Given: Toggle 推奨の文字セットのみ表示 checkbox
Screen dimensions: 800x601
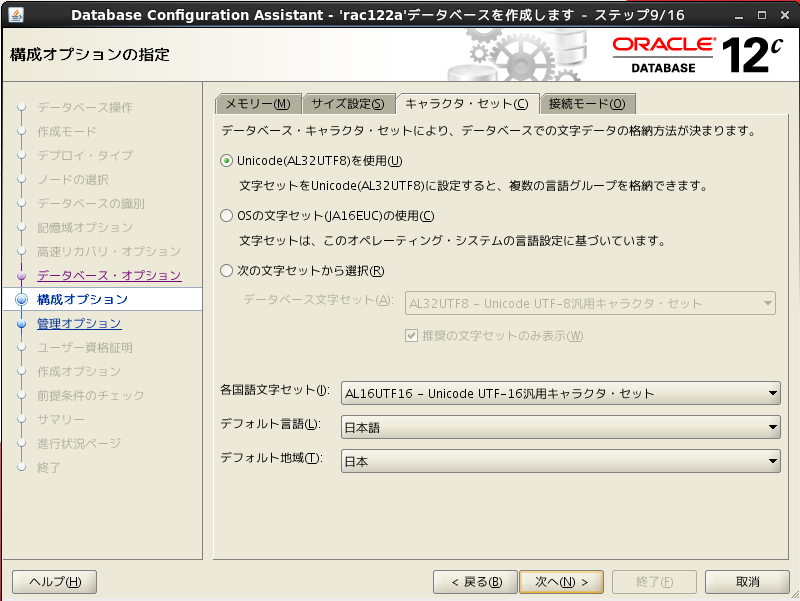Looking at the screenshot, I should point(411,336).
